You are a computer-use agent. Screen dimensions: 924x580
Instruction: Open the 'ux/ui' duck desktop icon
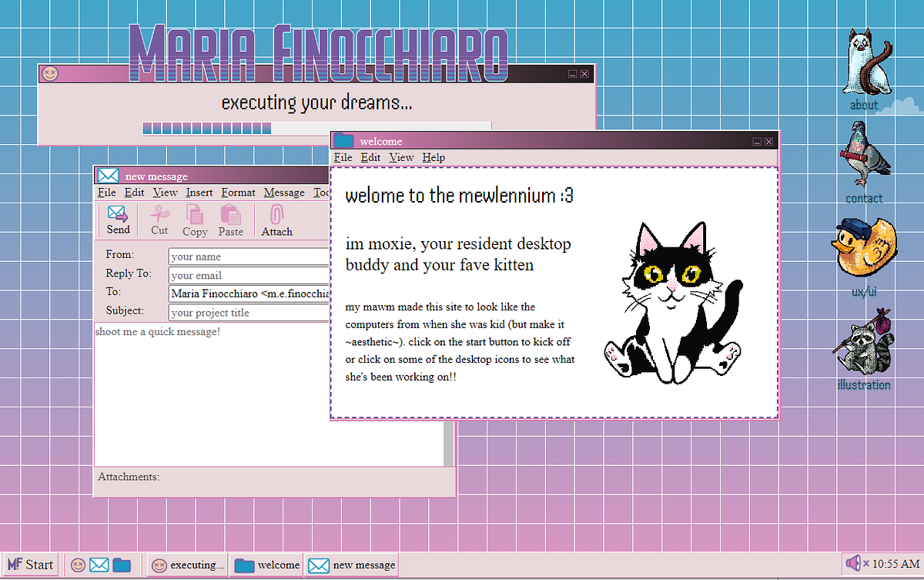click(x=864, y=246)
